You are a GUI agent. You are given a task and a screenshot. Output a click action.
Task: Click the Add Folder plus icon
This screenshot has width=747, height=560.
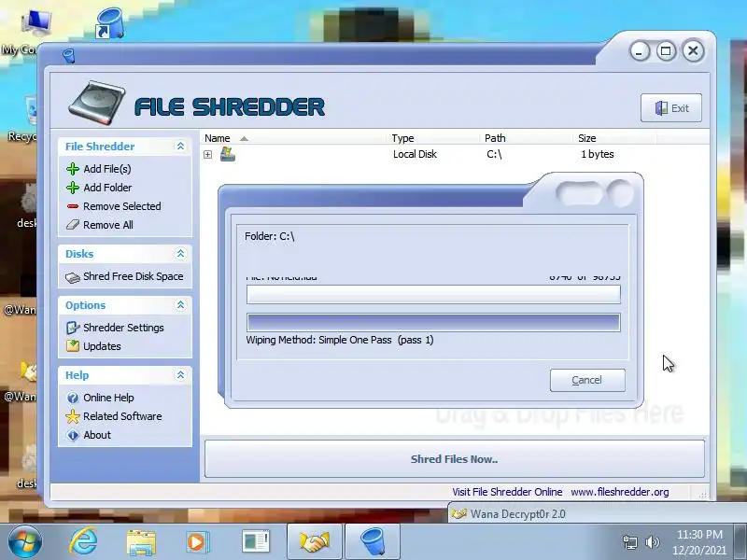click(73, 188)
